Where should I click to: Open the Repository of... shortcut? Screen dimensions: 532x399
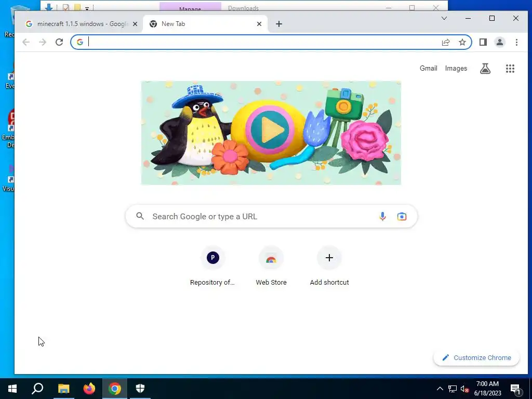[x=212, y=267]
